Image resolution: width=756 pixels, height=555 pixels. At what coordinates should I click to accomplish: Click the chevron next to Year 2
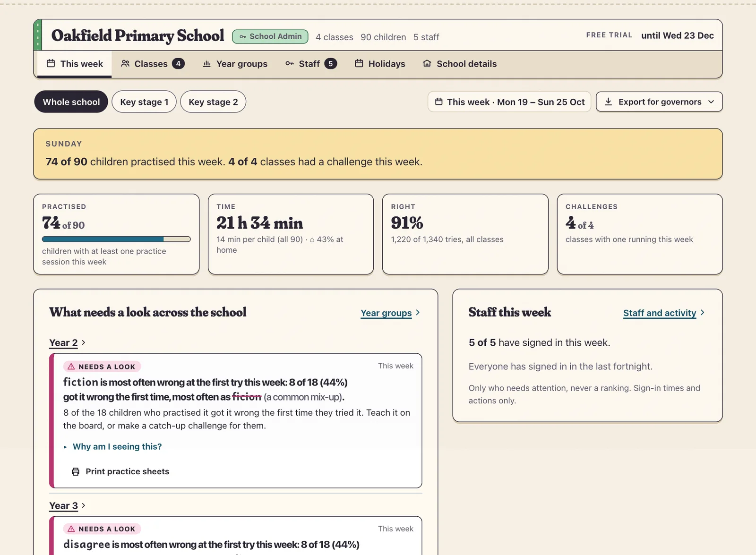point(84,342)
